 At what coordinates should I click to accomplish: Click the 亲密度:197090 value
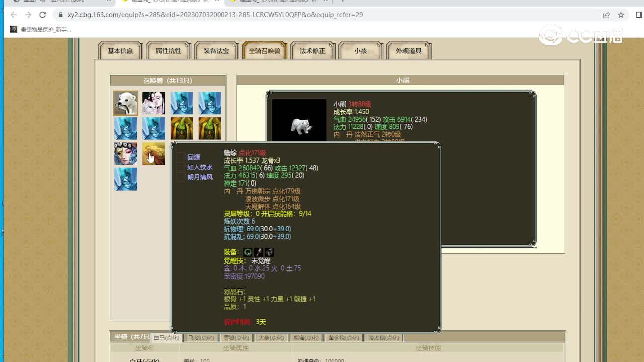244,276
